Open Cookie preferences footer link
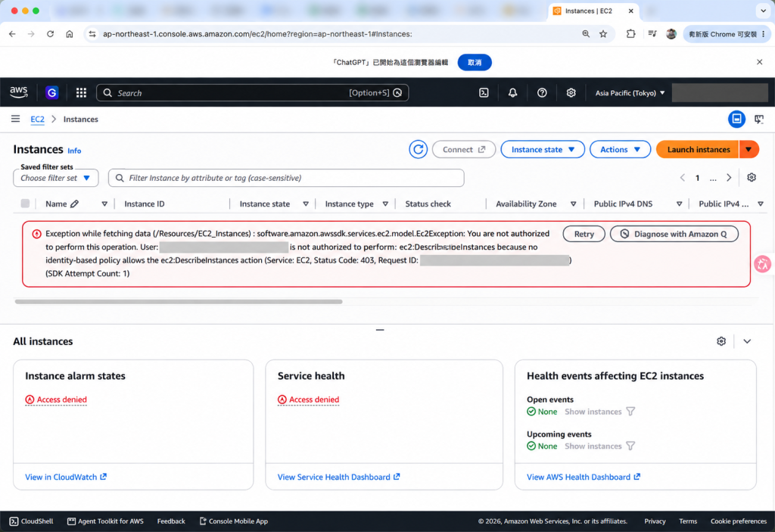This screenshot has height=532, width=775. (x=739, y=521)
